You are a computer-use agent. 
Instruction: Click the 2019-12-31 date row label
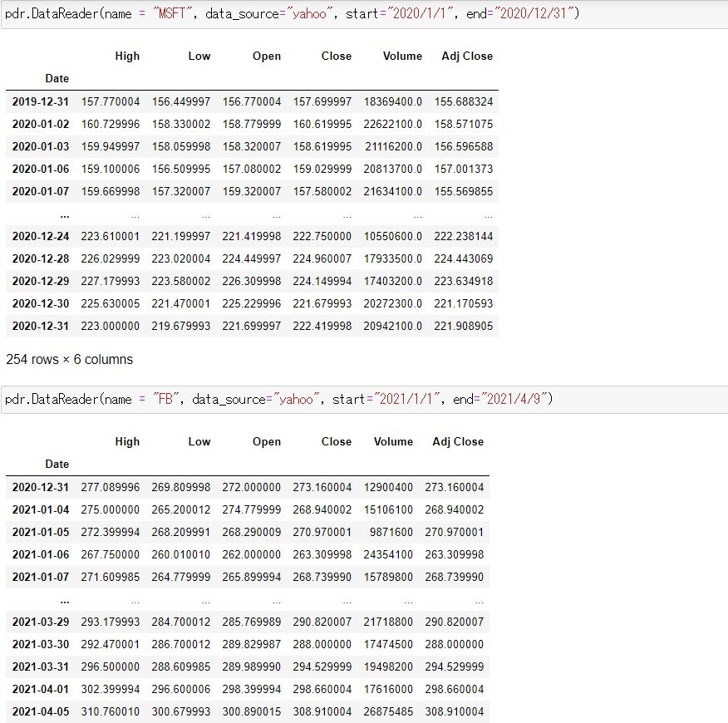tap(41, 101)
